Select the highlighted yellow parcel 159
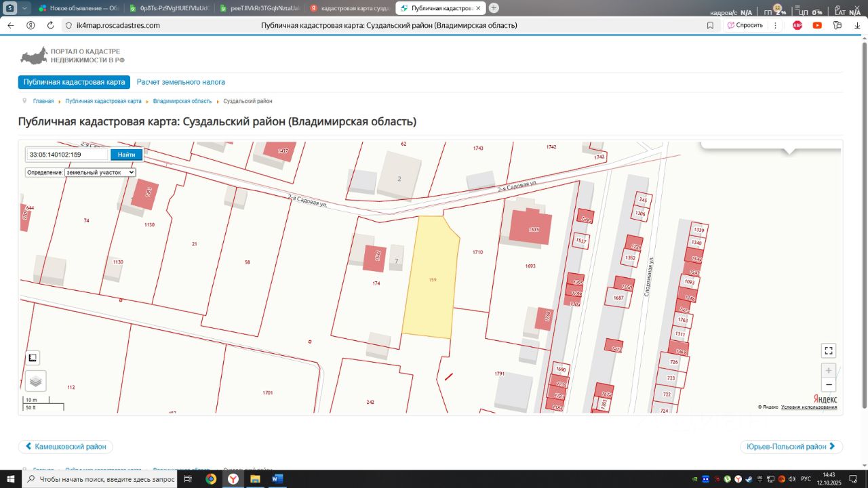This screenshot has height=488, width=868. coord(432,279)
